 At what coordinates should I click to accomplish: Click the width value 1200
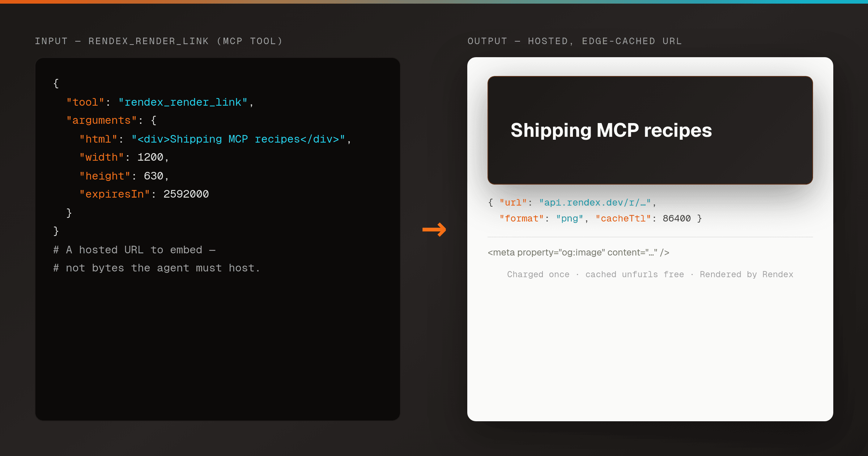pyautogui.click(x=150, y=157)
